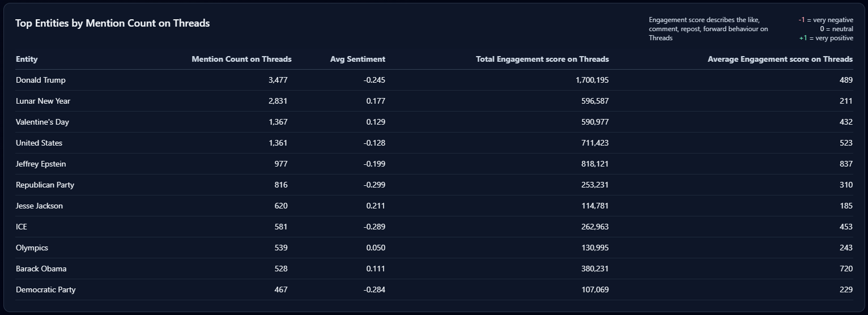868x315 pixels.
Task: Click the '0 = neutral' legend entry
Action: pyautogui.click(x=836, y=29)
